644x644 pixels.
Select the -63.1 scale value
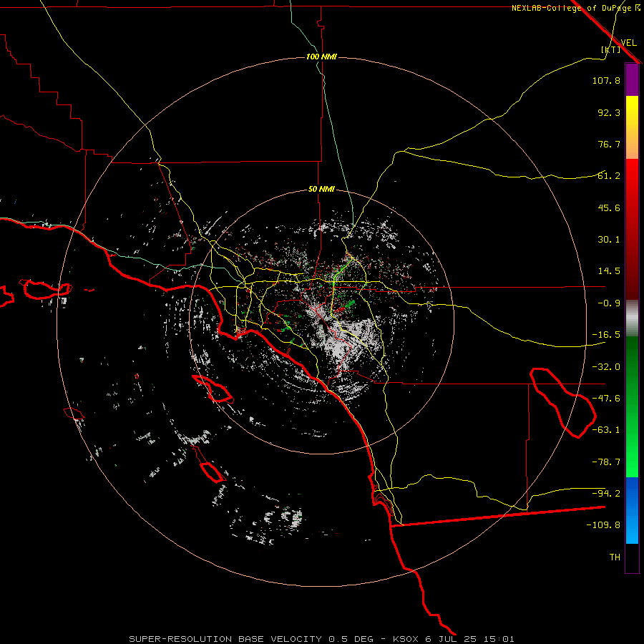point(606,430)
